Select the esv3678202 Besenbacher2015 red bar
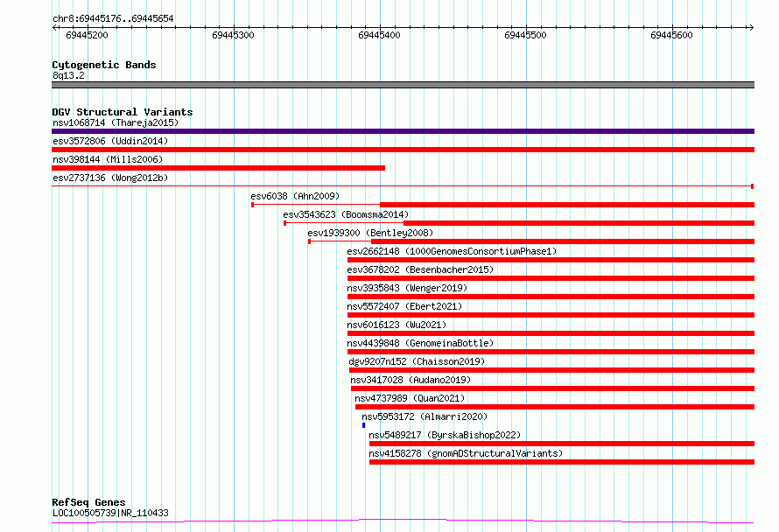779x532 pixels. 551,278
